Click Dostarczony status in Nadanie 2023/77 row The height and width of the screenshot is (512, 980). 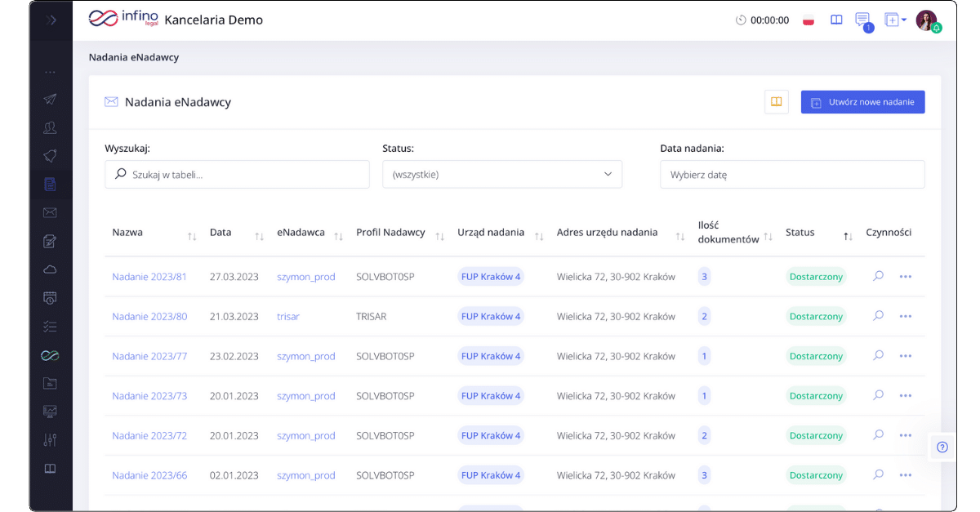[816, 356]
